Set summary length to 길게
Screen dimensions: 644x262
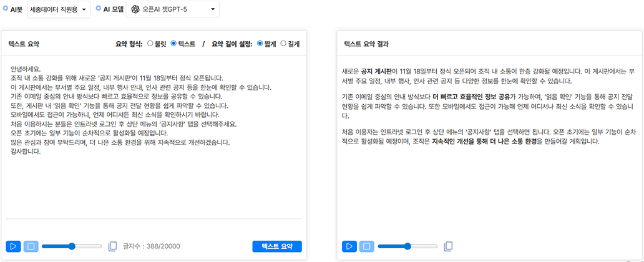coord(284,44)
